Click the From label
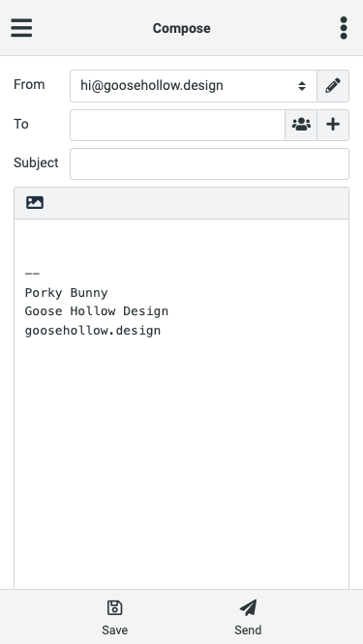363x644 pixels. point(29,84)
